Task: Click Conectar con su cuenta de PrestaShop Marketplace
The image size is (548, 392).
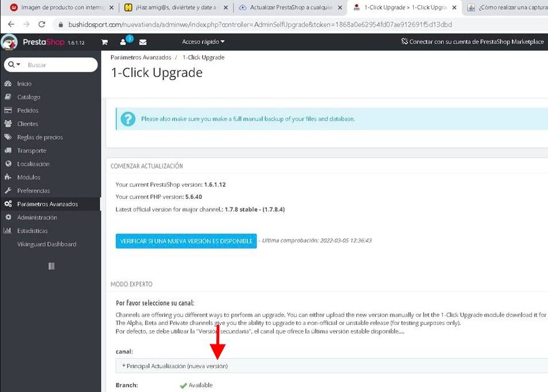Action: point(472,41)
